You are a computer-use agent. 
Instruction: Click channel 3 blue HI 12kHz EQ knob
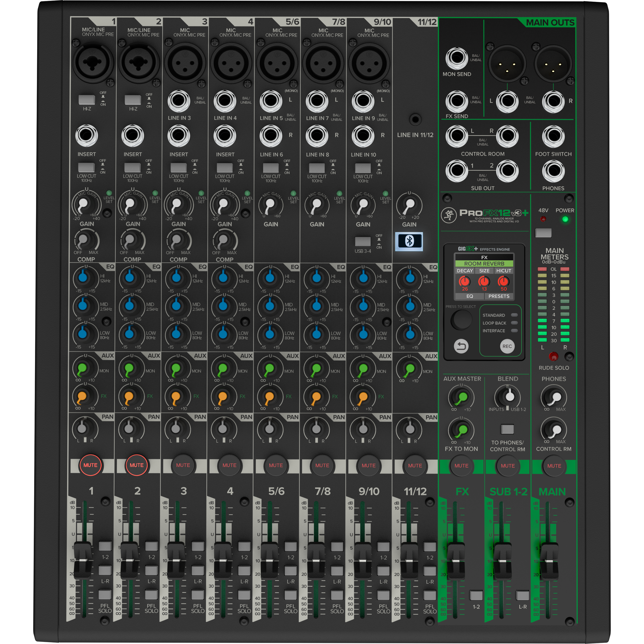[x=176, y=278]
